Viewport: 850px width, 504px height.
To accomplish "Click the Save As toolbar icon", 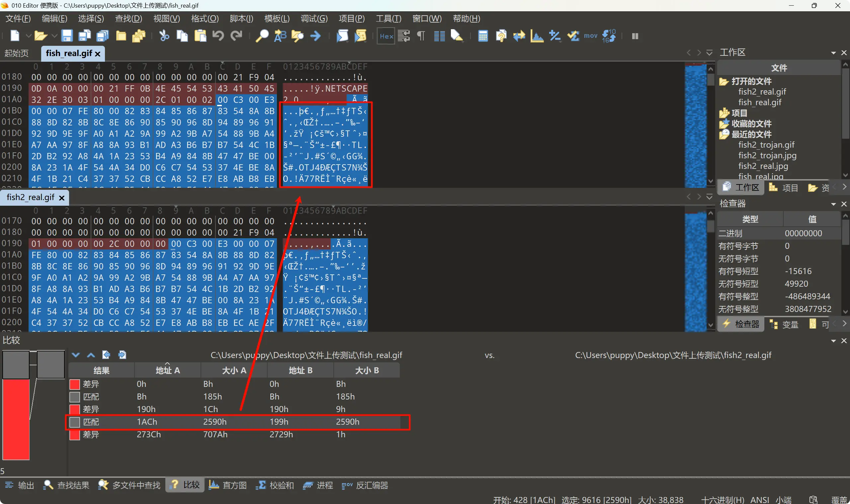I will [x=85, y=36].
